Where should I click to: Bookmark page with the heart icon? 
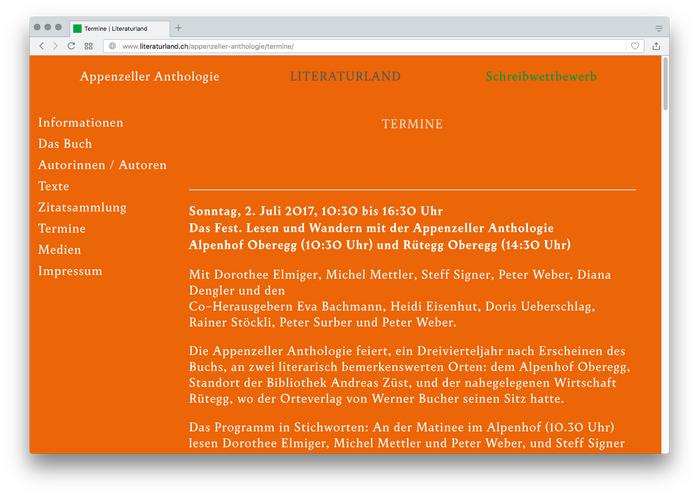(x=635, y=46)
